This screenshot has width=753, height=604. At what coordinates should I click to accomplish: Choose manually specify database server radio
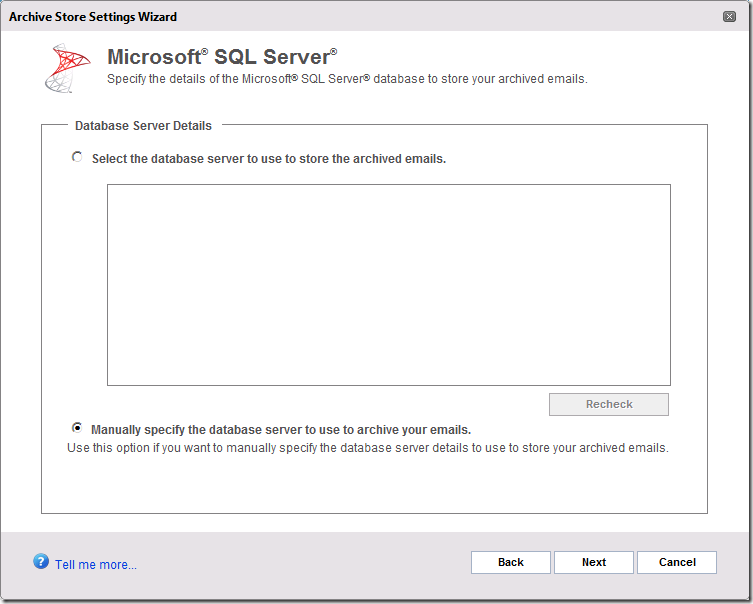77,427
